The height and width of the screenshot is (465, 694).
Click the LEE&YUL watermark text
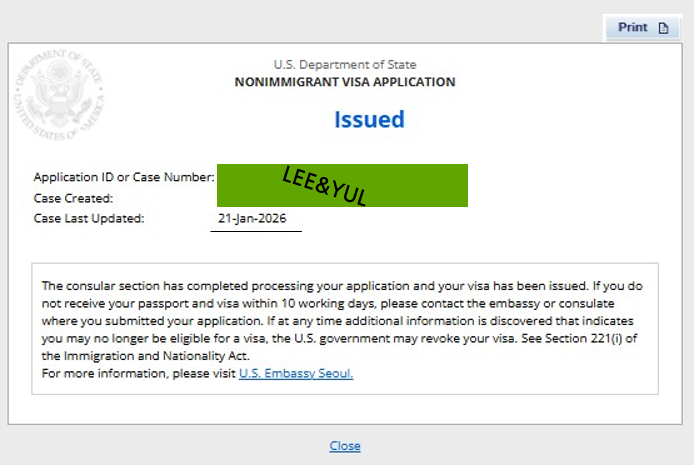(x=324, y=185)
